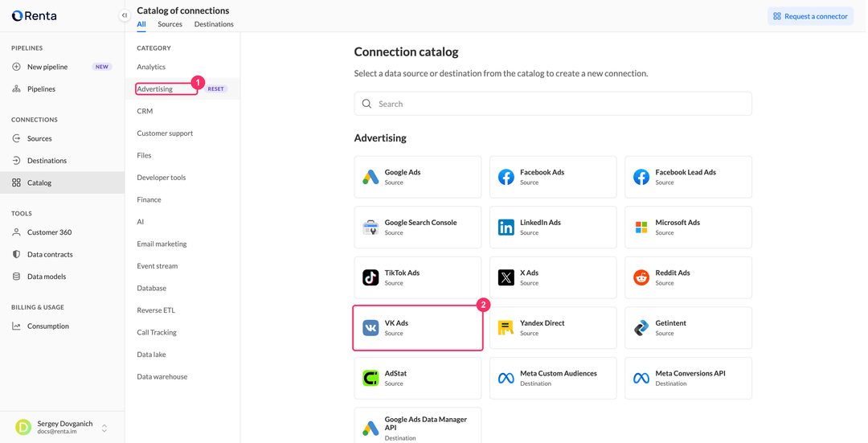This screenshot has width=868, height=443.
Task: Open the Yandex Direct connector card
Action: (x=552, y=328)
